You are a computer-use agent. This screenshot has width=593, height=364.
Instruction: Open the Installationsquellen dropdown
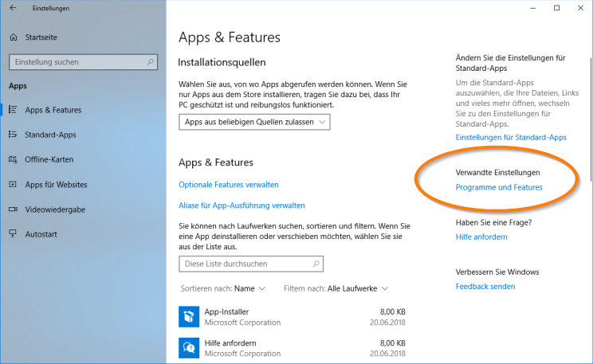(x=254, y=122)
